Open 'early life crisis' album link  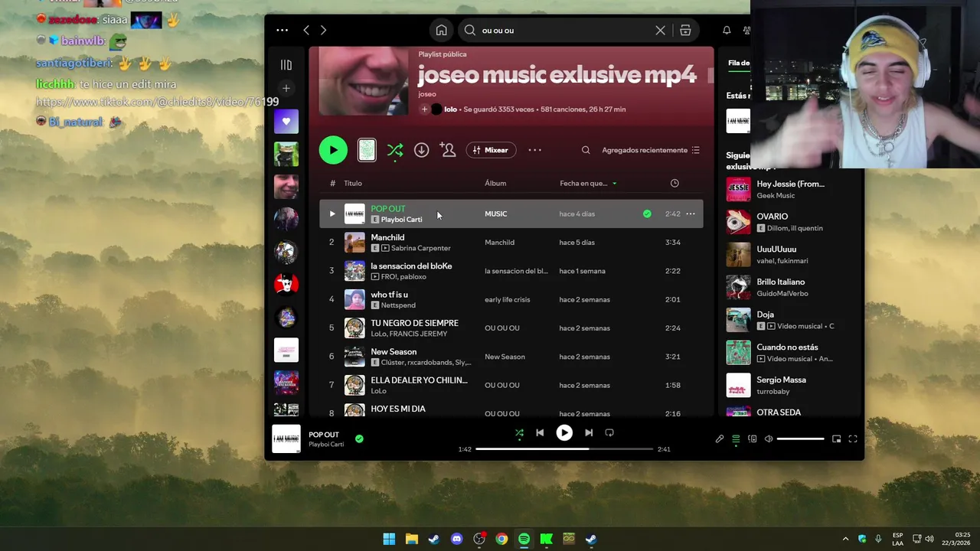click(x=507, y=299)
